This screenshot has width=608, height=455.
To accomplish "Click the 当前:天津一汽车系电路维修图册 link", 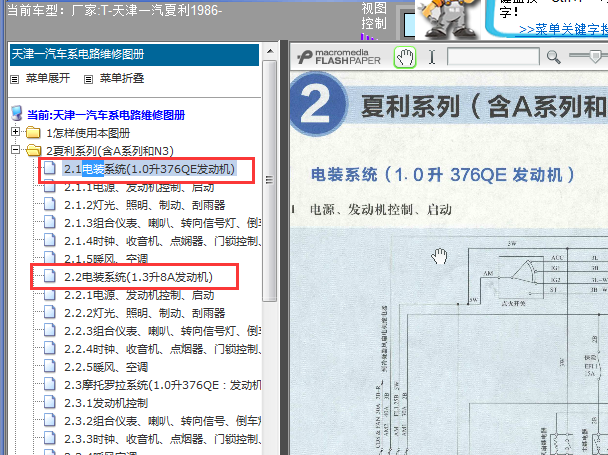I will pyautogui.click(x=106, y=115).
